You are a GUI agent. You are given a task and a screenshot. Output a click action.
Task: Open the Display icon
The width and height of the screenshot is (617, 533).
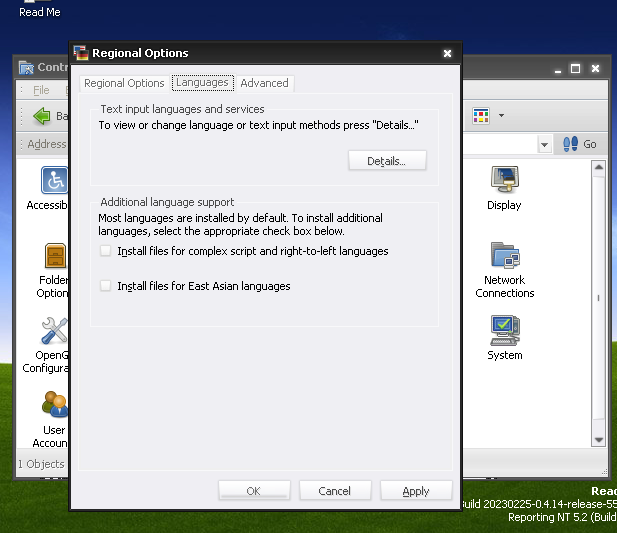505,179
